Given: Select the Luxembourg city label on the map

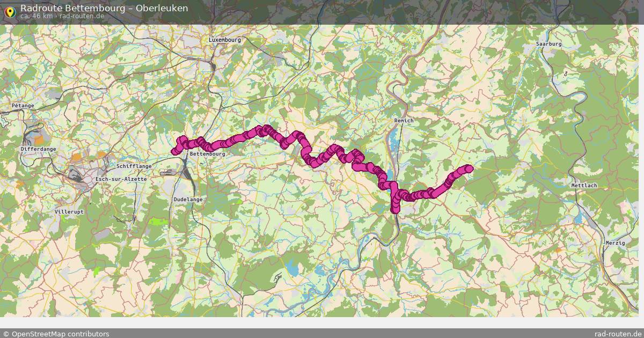Looking at the screenshot, I should pyautogui.click(x=225, y=40).
